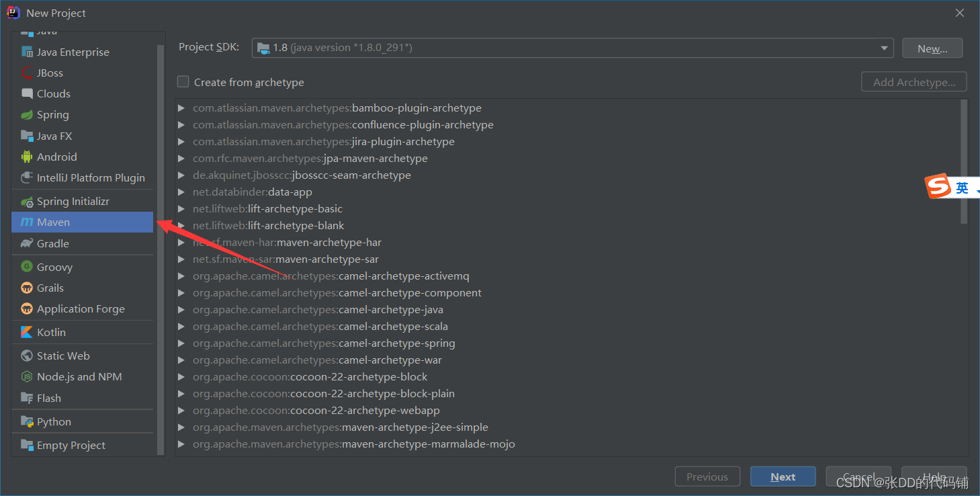Select maven-archetype-sar row

tap(568, 259)
